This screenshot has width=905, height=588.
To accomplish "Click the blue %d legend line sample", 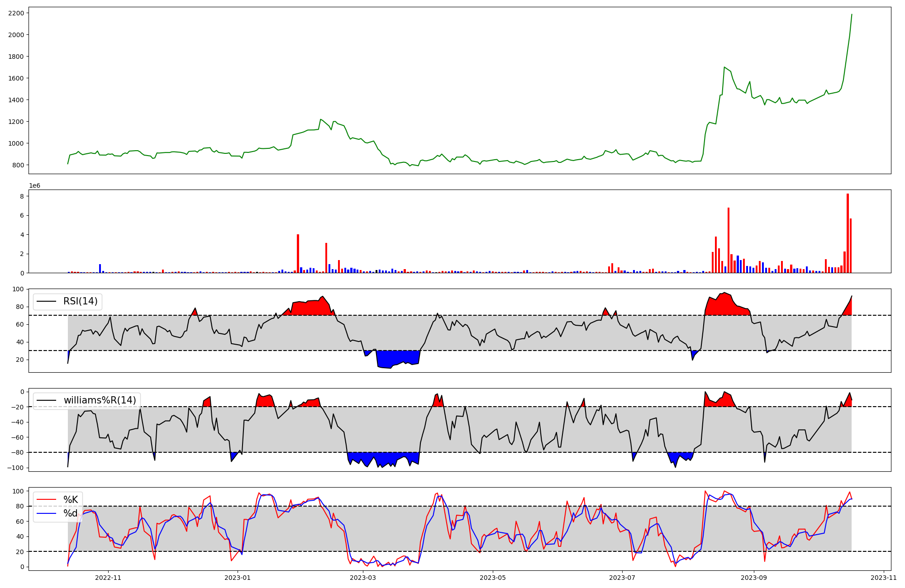I will pos(46,513).
